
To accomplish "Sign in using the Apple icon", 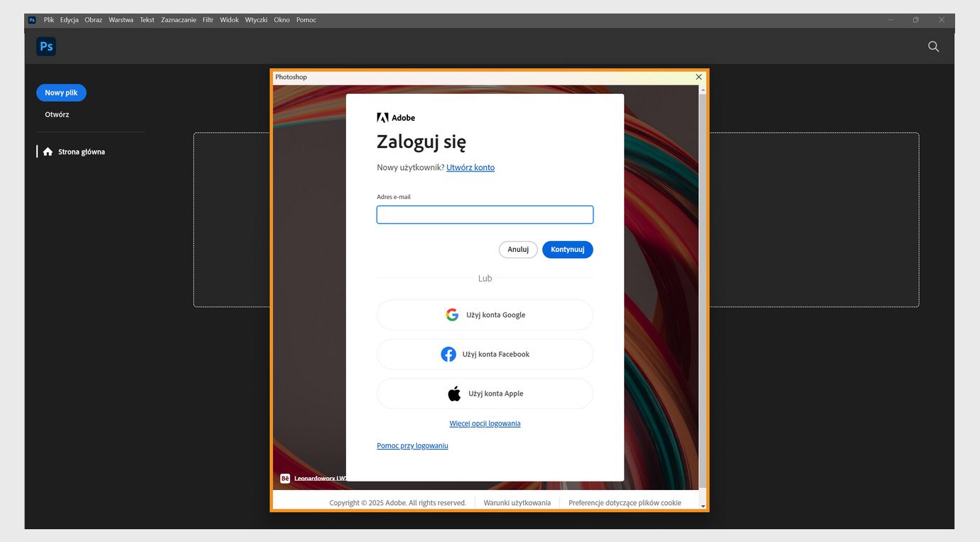I will pyautogui.click(x=454, y=393).
